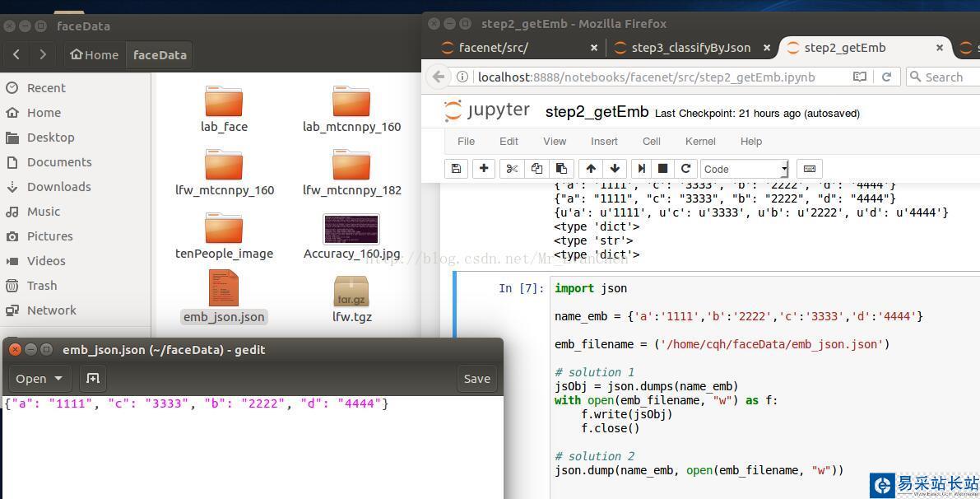Viewport: 980px width, 499px height.
Task: Restart kernel with circular arrow icon
Action: pyautogui.click(x=685, y=169)
